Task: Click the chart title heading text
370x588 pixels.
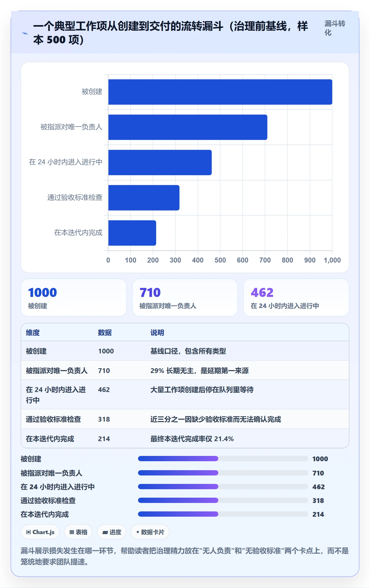Action: (170, 33)
